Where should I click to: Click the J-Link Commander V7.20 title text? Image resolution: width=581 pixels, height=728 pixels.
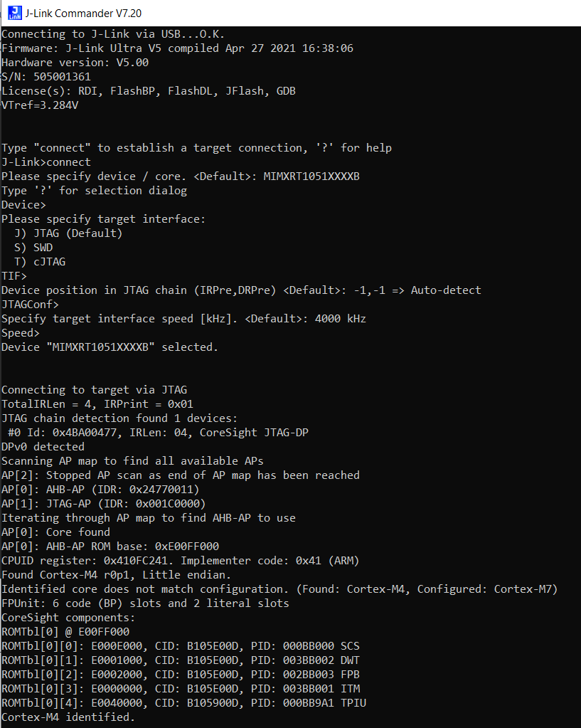[83, 13]
